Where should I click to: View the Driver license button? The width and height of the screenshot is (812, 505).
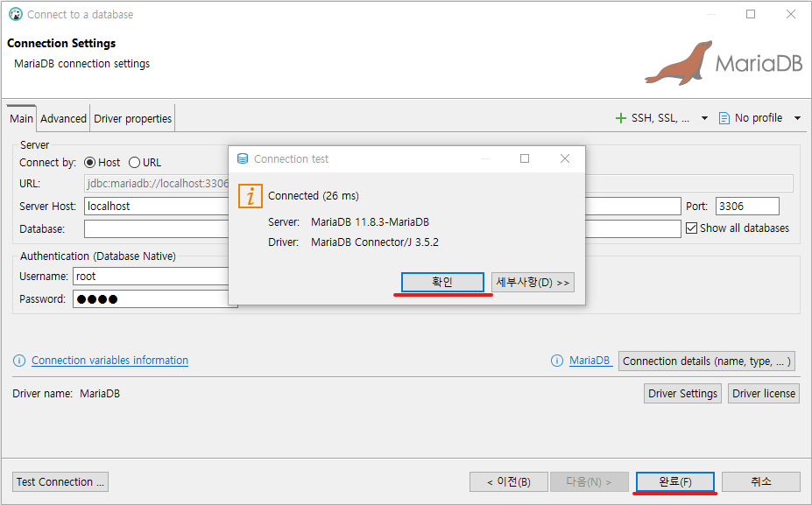pyautogui.click(x=764, y=393)
